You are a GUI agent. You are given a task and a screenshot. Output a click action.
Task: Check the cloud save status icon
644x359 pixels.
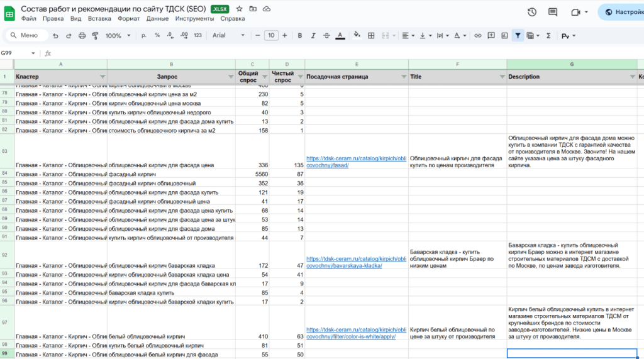[267, 9]
